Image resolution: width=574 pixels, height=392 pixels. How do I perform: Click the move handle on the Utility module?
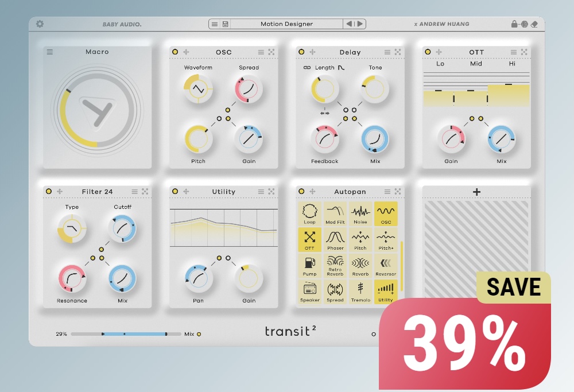click(x=186, y=192)
